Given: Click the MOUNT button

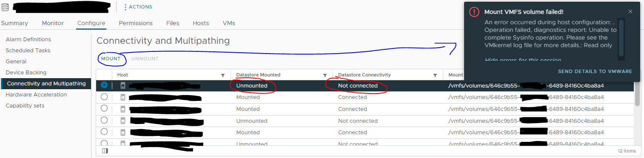Looking at the screenshot, I should pos(111,59).
